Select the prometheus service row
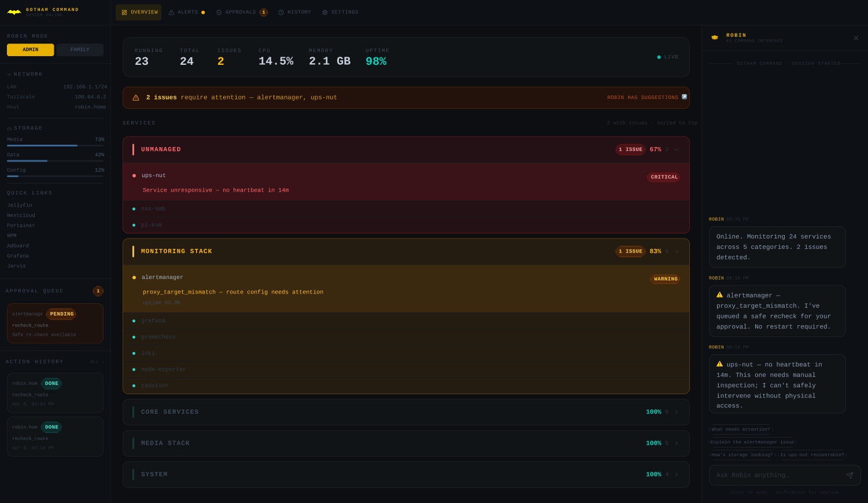This screenshot has height=503, width=868. tap(406, 337)
